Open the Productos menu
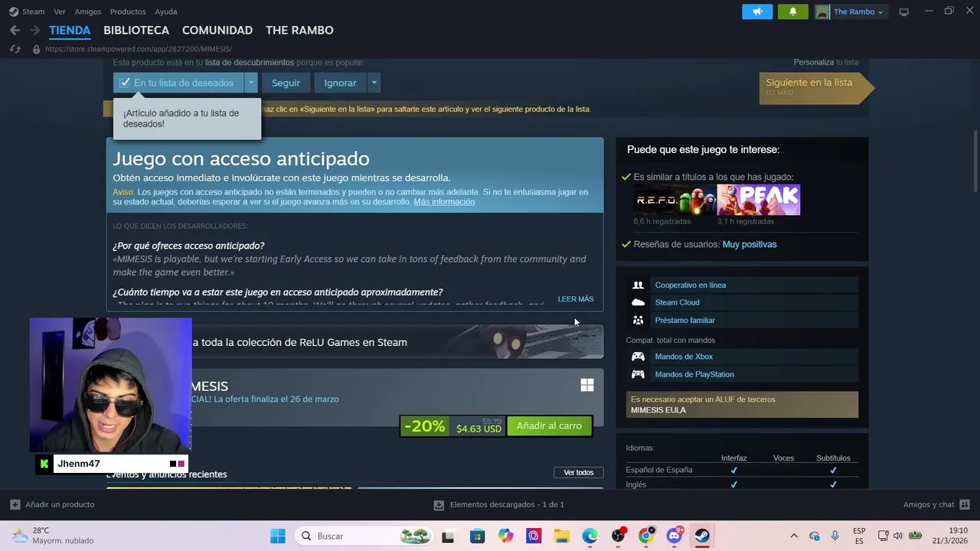Screen dimensions: 980x551 pyautogui.click(x=128, y=11)
